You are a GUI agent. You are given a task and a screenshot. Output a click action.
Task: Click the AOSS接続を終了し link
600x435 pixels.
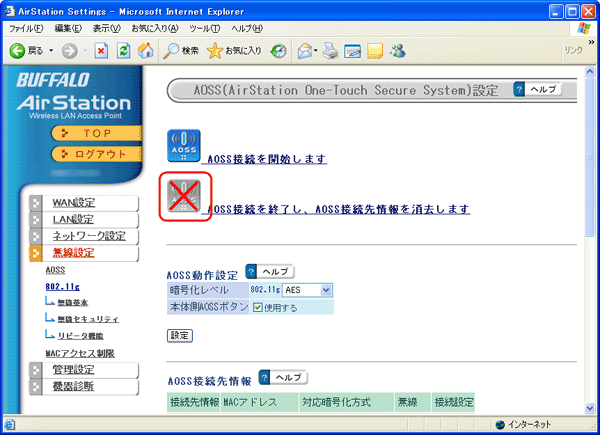tap(338, 209)
